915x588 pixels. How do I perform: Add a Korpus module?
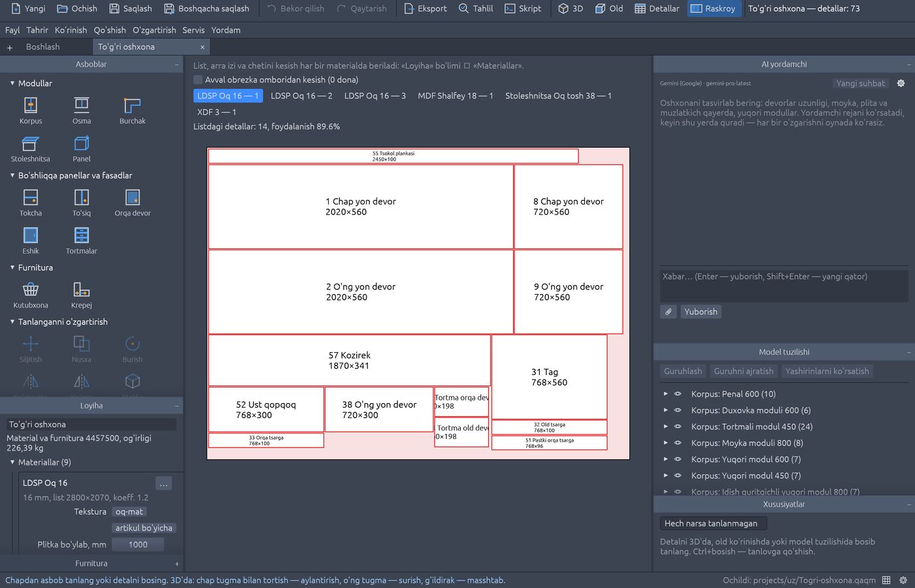coord(30,110)
